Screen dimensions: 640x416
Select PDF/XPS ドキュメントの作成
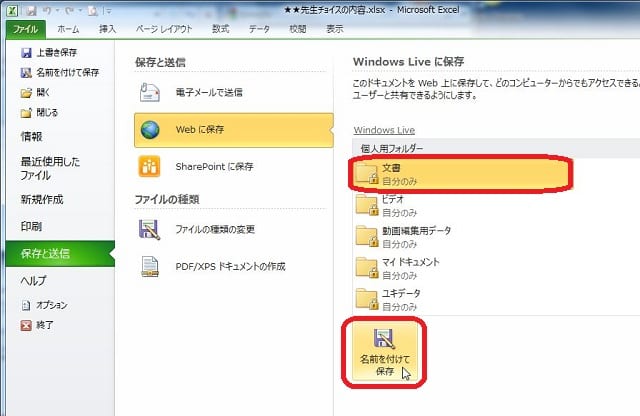(x=232, y=266)
